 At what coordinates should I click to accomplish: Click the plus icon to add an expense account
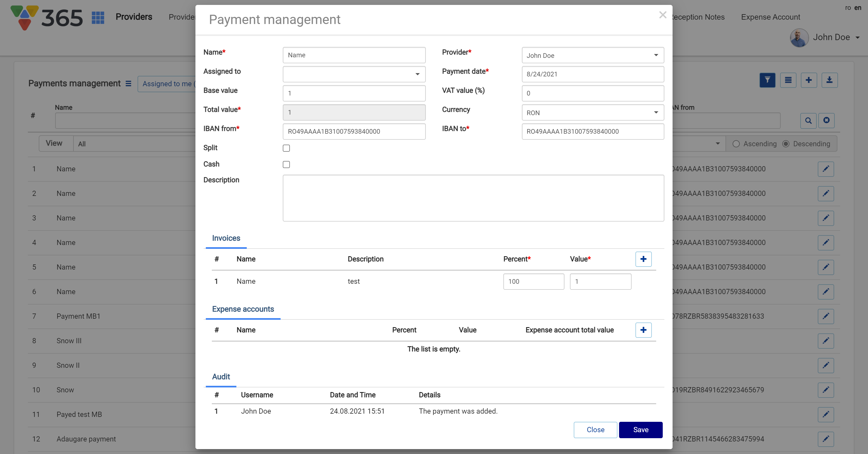[643, 330]
